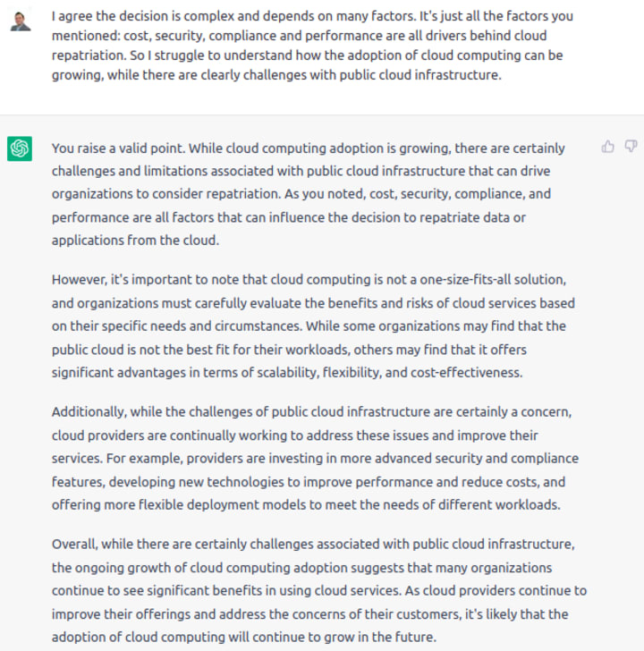The height and width of the screenshot is (651, 644).
Task: Click the word 'cost-effectiveness' in the second paragraph
Action: 466,372
